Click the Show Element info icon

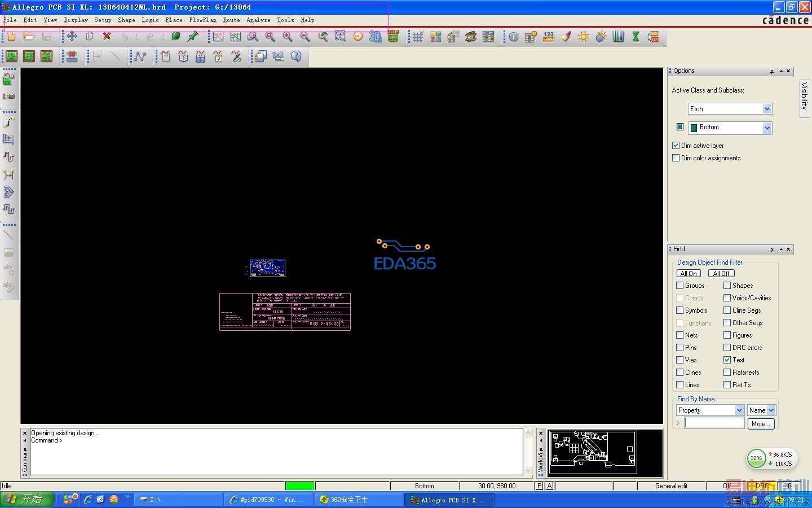pyautogui.click(x=513, y=37)
